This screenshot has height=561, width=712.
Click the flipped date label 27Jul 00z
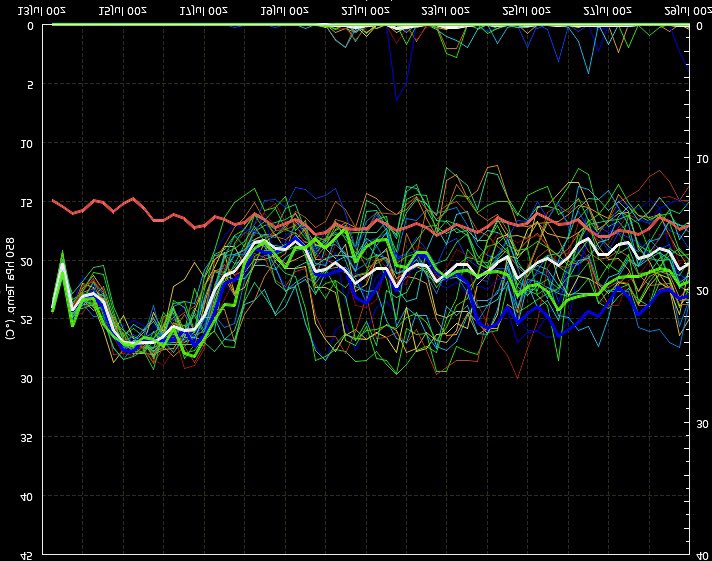(608, 11)
